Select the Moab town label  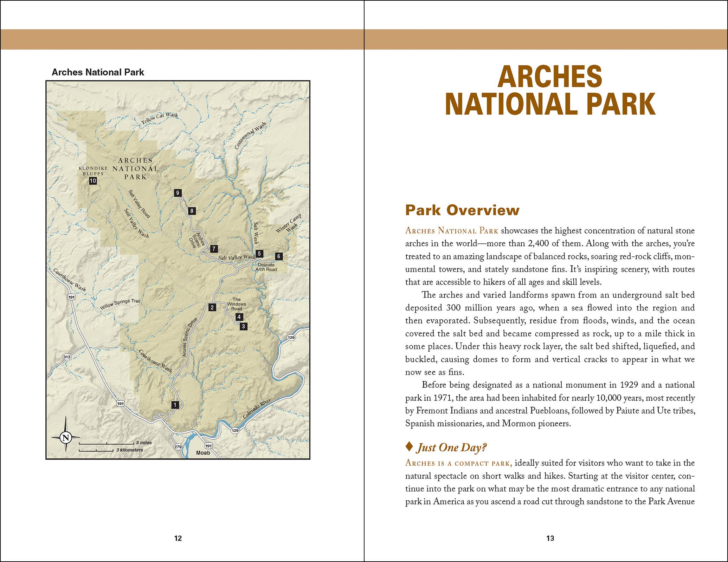click(203, 453)
